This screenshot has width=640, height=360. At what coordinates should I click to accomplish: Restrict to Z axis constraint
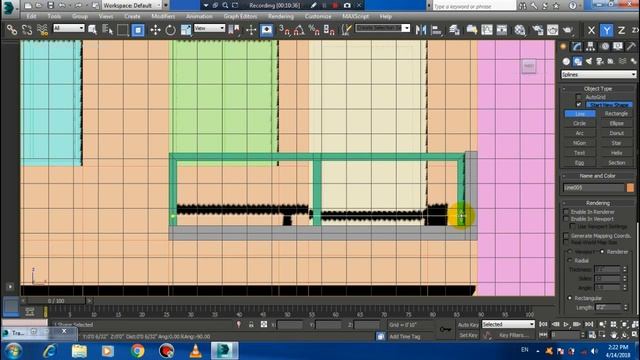pyautogui.click(x=621, y=30)
